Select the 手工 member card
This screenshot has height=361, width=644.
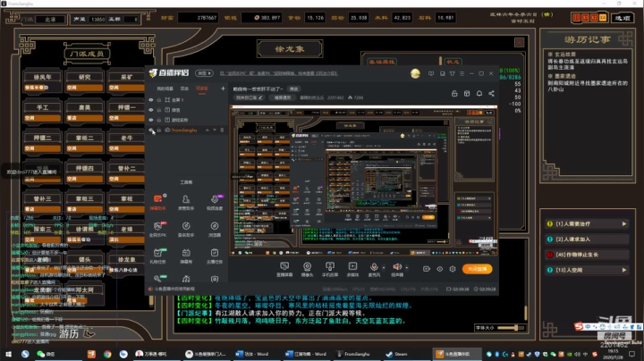(42, 112)
